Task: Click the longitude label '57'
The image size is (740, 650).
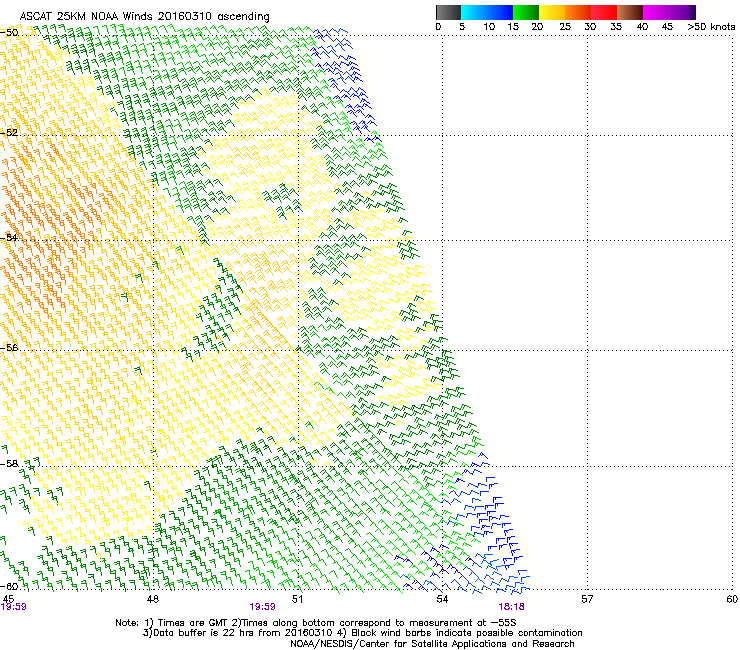Action: coord(587,599)
